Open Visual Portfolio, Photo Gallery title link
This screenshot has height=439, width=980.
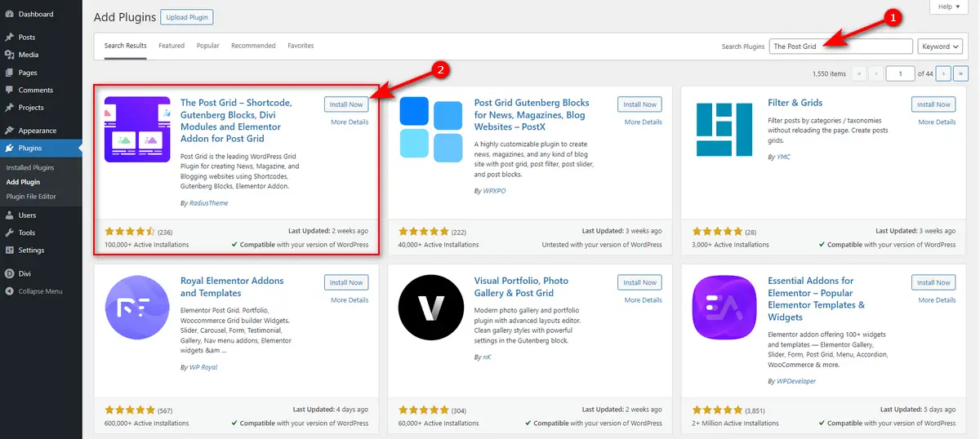coord(521,287)
